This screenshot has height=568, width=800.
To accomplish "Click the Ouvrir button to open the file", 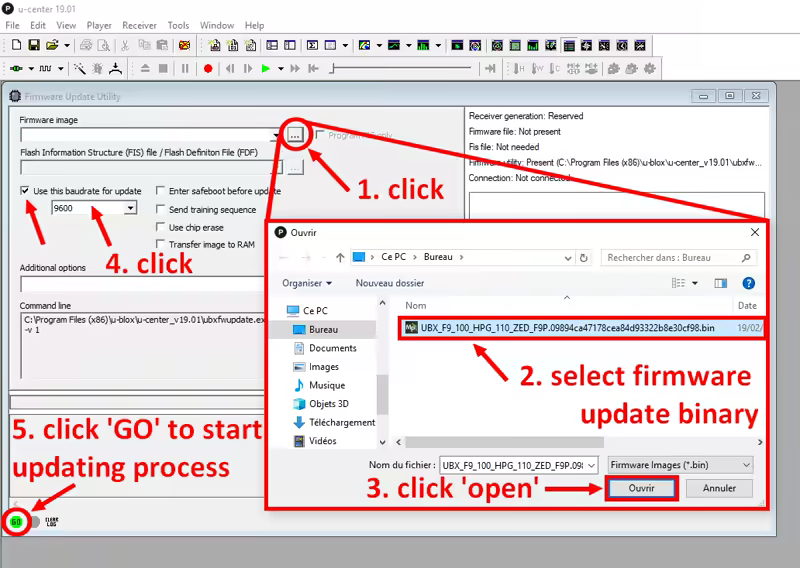I will (x=641, y=488).
